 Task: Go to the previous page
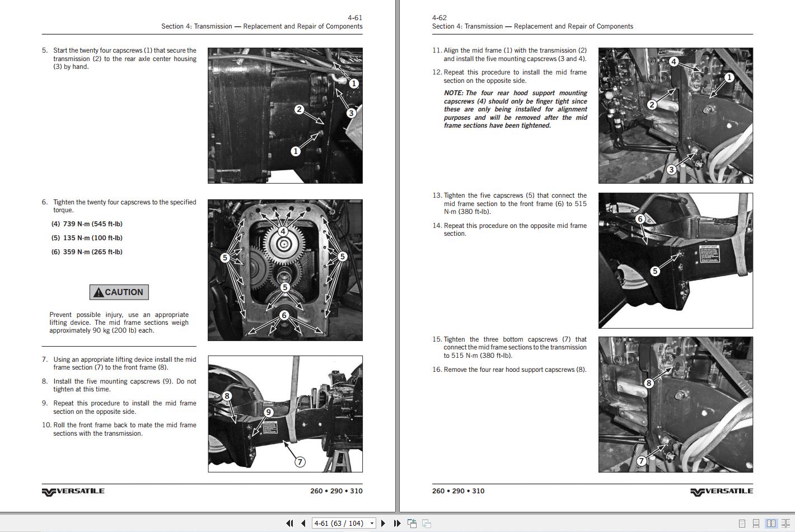point(303,523)
